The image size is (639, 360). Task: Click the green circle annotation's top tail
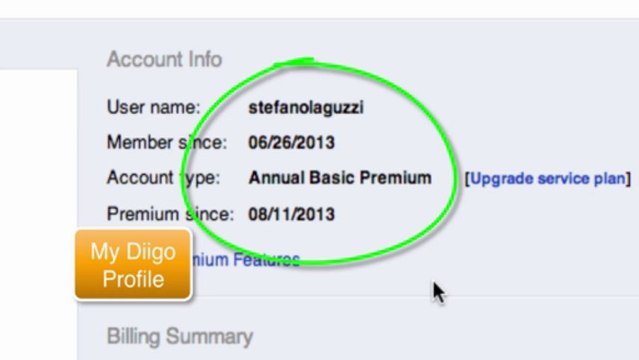coord(294,62)
